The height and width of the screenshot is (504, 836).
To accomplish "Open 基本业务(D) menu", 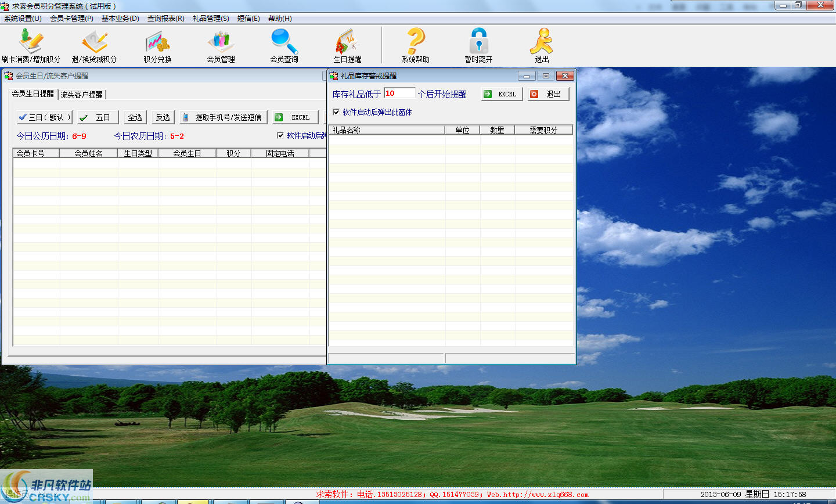I will point(120,19).
